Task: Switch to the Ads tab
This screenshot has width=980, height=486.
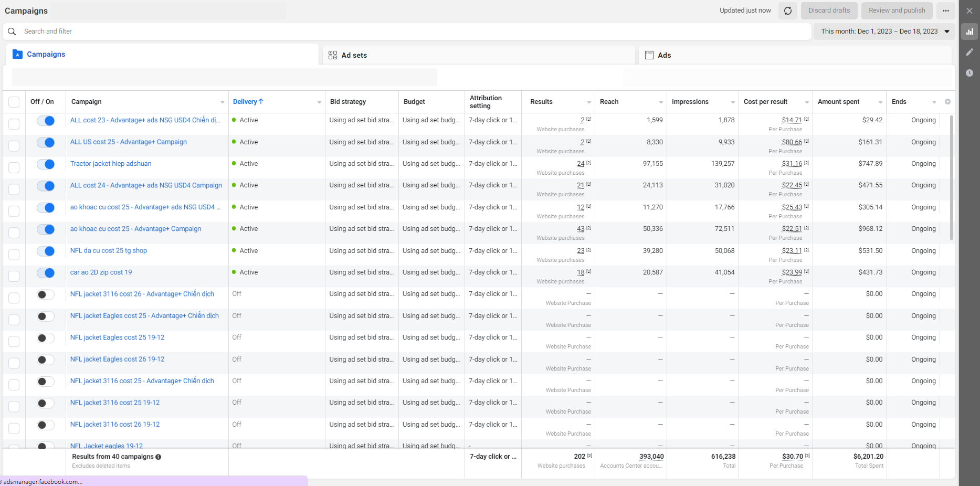Action: tap(795, 55)
